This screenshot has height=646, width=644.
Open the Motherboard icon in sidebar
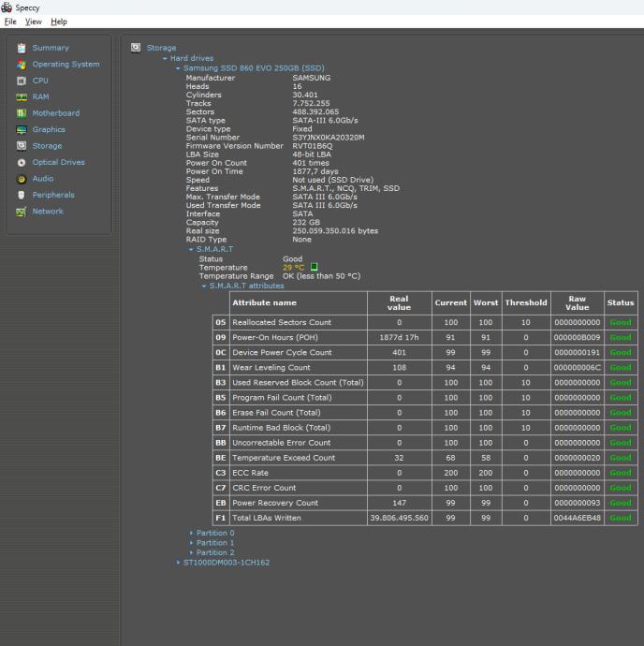click(22, 113)
